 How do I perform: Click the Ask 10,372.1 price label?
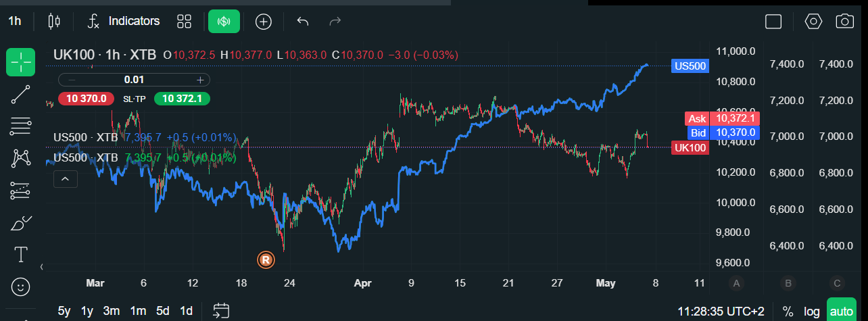pos(723,118)
